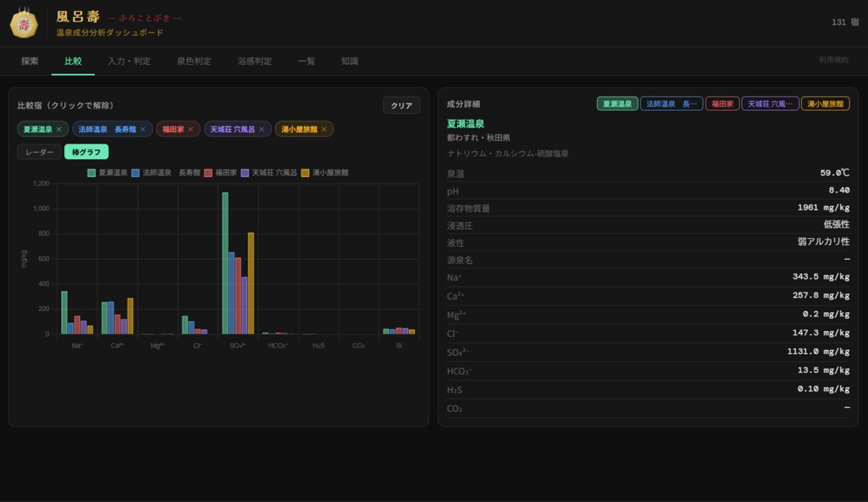Select the 棒グラフ chart mode

click(x=86, y=152)
